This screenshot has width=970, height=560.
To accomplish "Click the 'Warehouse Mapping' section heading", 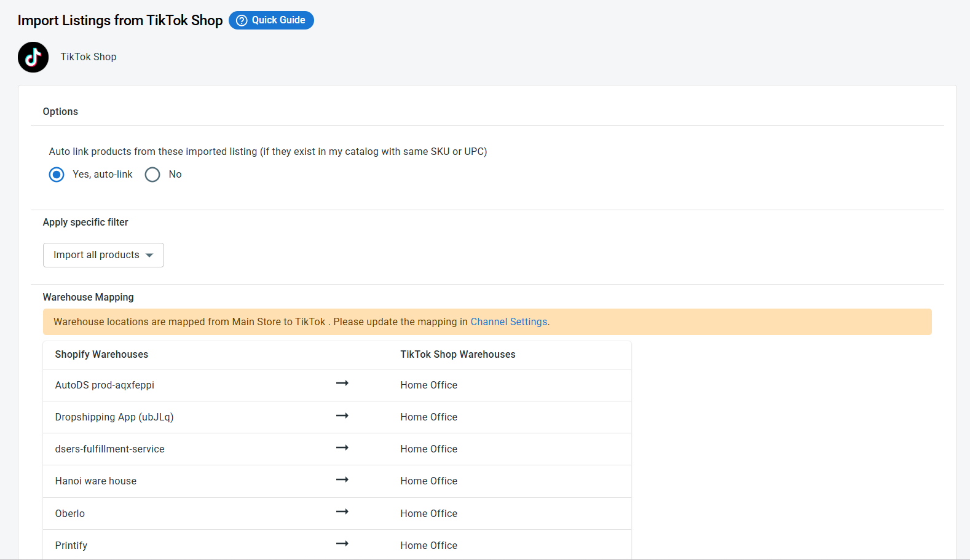I will (88, 298).
